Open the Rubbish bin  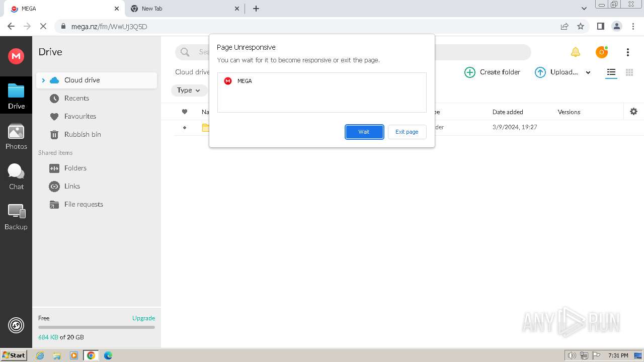(x=83, y=134)
